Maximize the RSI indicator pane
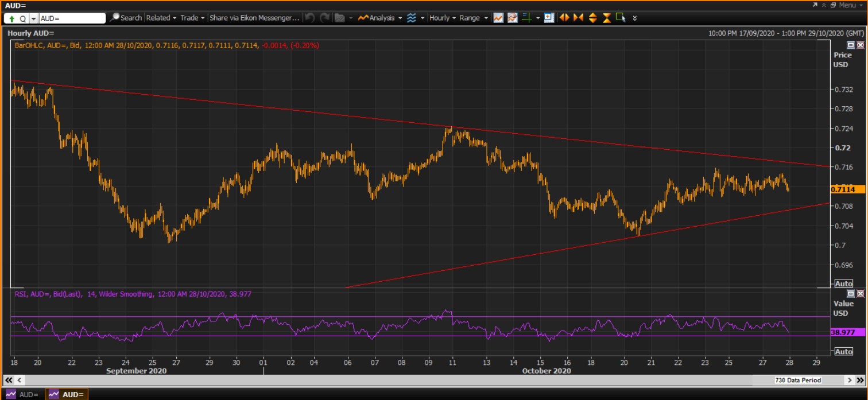Image resolution: width=868 pixels, height=400 pixels. point(851,293)
